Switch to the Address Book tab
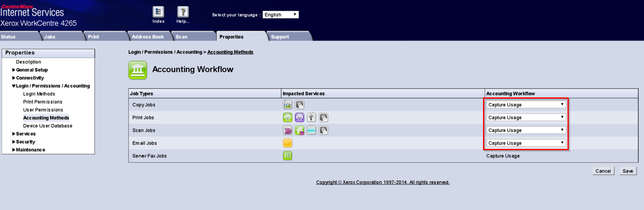The width and height of the screenshot is (644, 210). (x=148, y=37)
